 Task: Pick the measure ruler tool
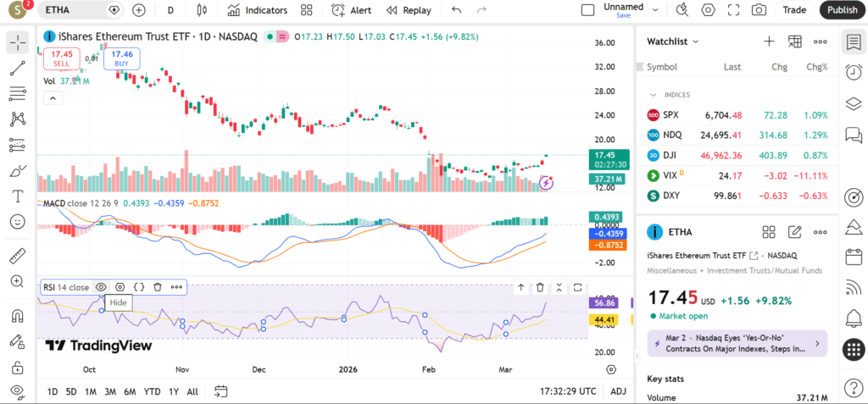point(17,256)
